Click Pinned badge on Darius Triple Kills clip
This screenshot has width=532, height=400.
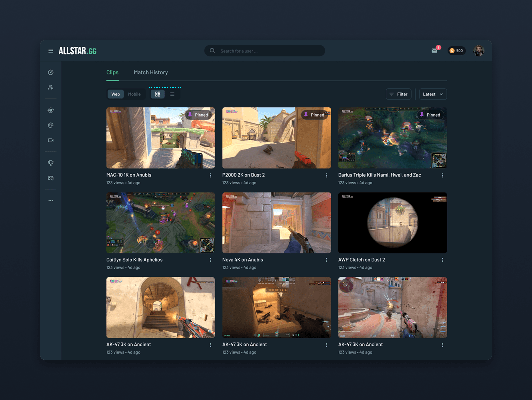(x=431, y=115)
